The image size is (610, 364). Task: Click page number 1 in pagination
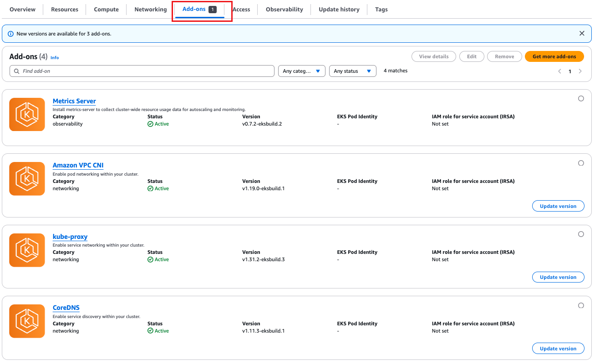click(x=570, y=71)
